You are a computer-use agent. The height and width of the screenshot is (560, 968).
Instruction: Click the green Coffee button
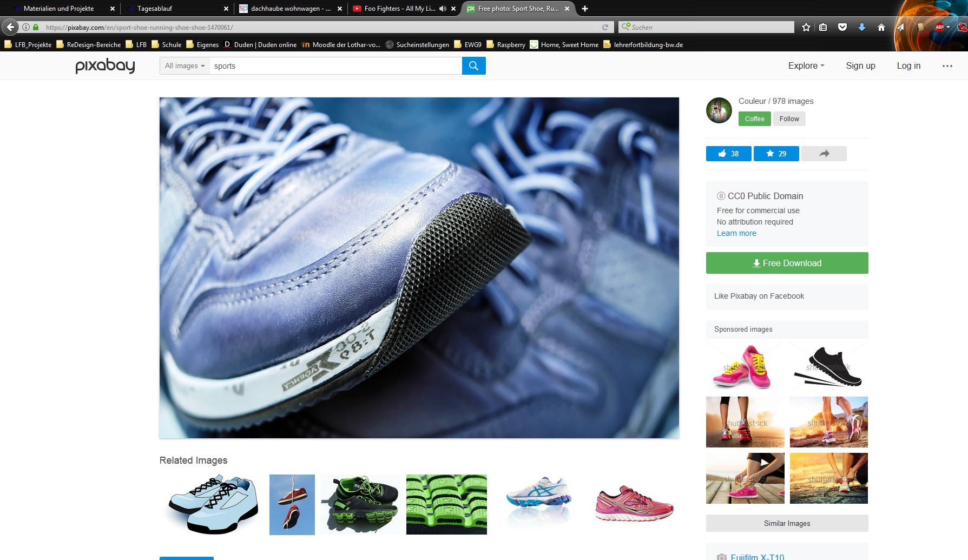[x=754, y=119]
